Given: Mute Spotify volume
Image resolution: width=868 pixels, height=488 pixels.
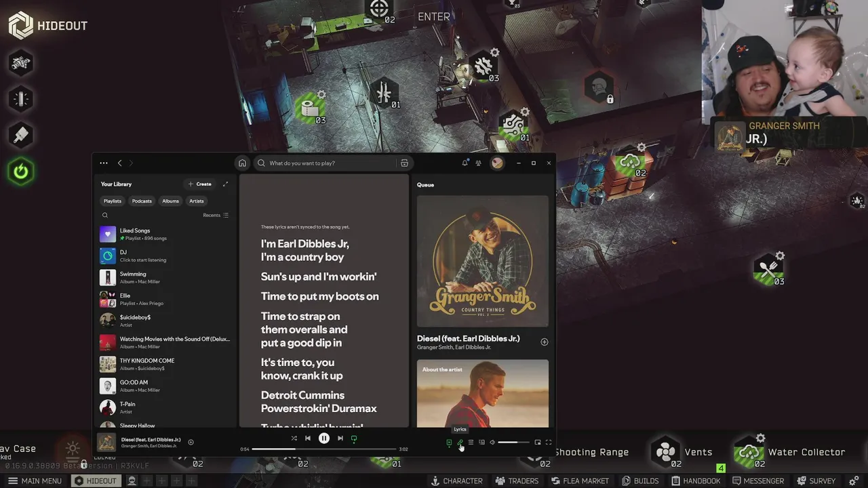Looking at the screenshot, I should tap(492, 443).
